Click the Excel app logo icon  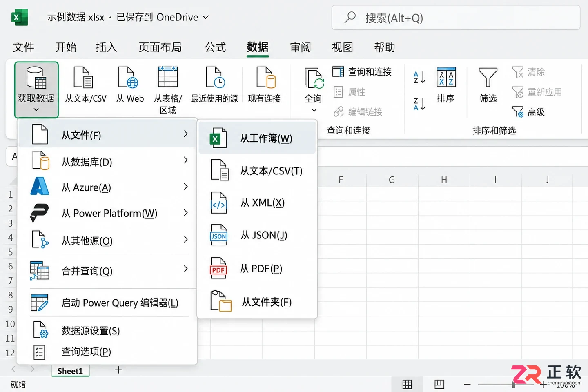[19, 17]
